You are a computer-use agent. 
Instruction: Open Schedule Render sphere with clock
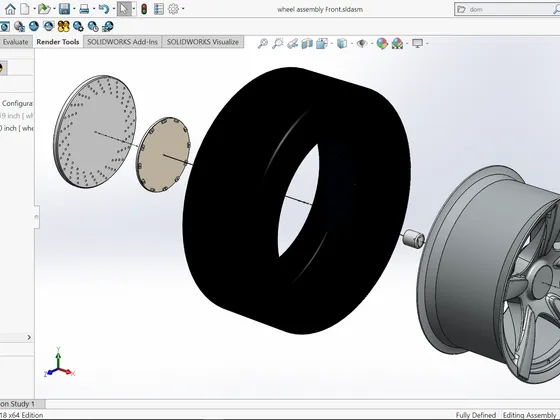93,26
